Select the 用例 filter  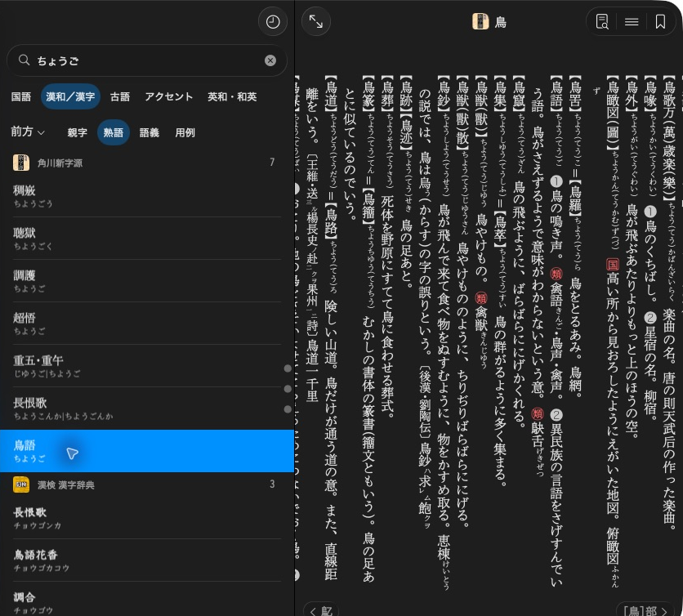[185, 132]
